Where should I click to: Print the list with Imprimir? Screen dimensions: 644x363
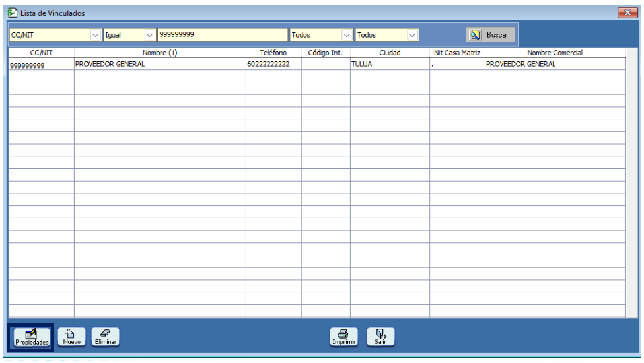coord(343,337)
